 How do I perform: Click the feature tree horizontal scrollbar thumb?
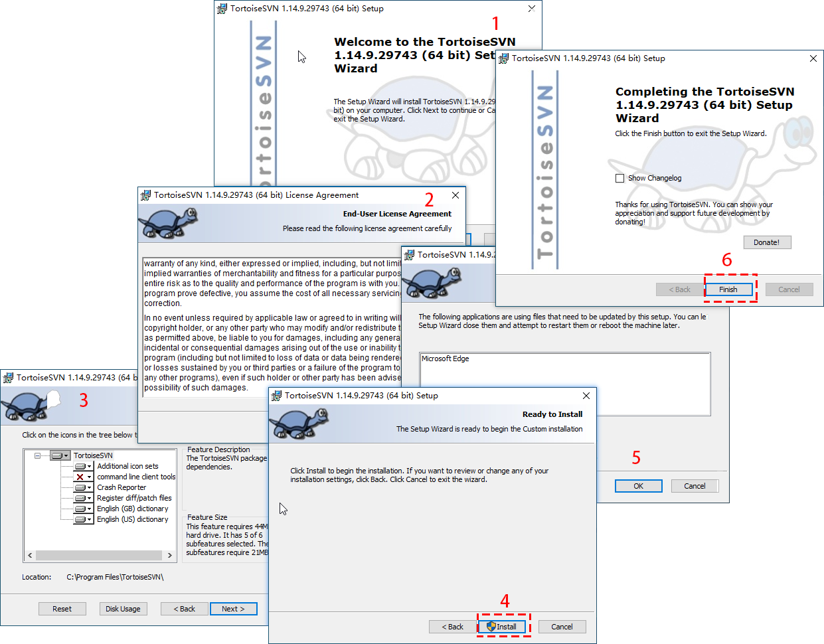click(99, 555)
